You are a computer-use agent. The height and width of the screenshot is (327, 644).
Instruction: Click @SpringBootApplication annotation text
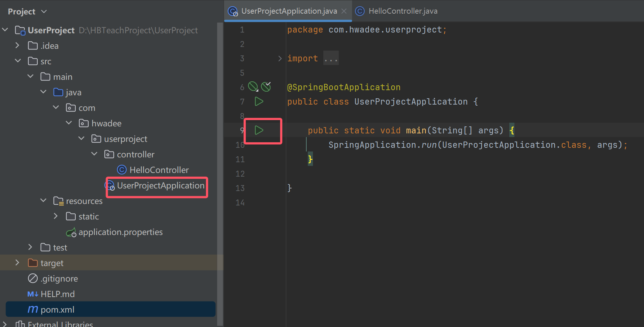(344, 87)
